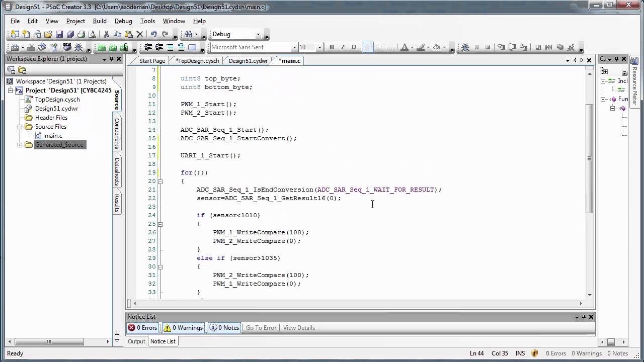Toggle Align Left text button

[x=368, y=47]
